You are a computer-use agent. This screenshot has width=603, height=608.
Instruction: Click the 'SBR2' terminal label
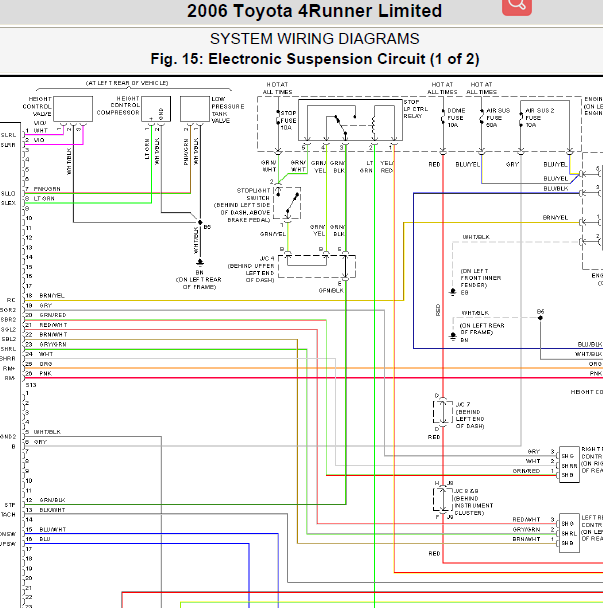tap(9, 320)
